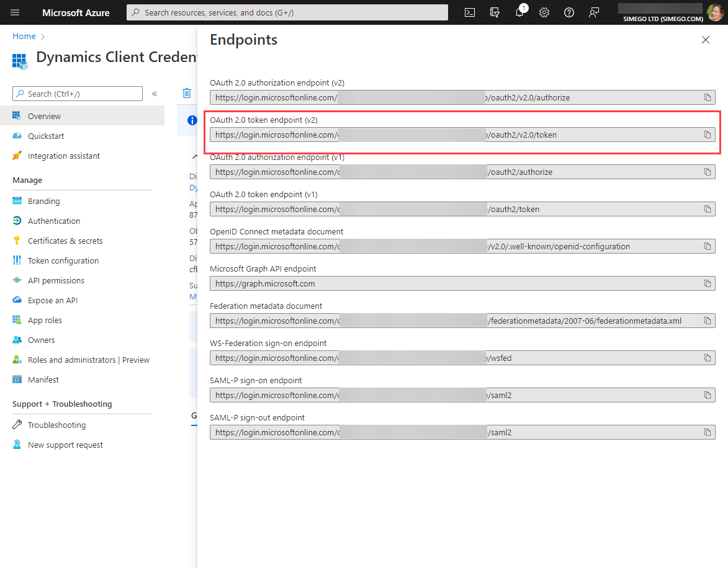The image size is (728, 568).
Task: Click the Home breadcrumb link
Action: [24, 36]
